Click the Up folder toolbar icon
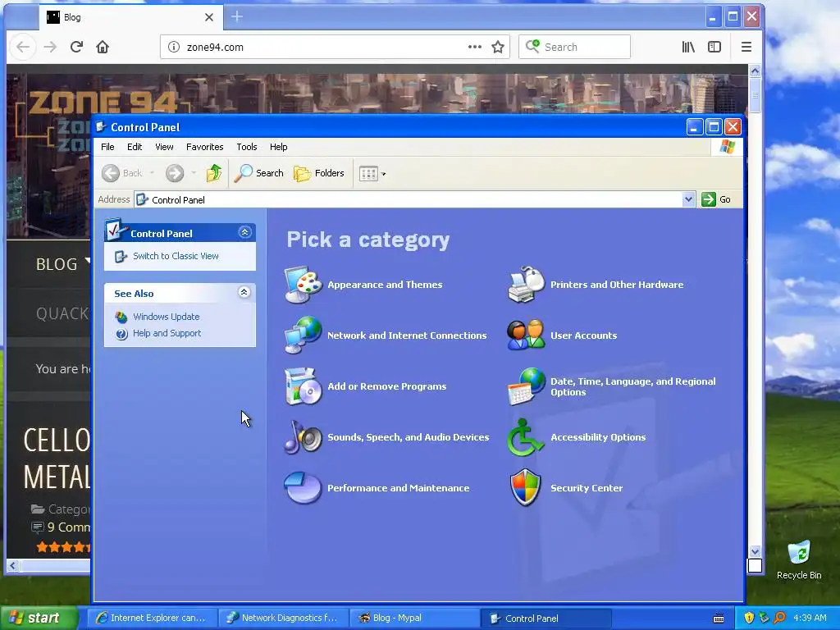The width and height of the screenshot is (840, 630). point(214,173)
